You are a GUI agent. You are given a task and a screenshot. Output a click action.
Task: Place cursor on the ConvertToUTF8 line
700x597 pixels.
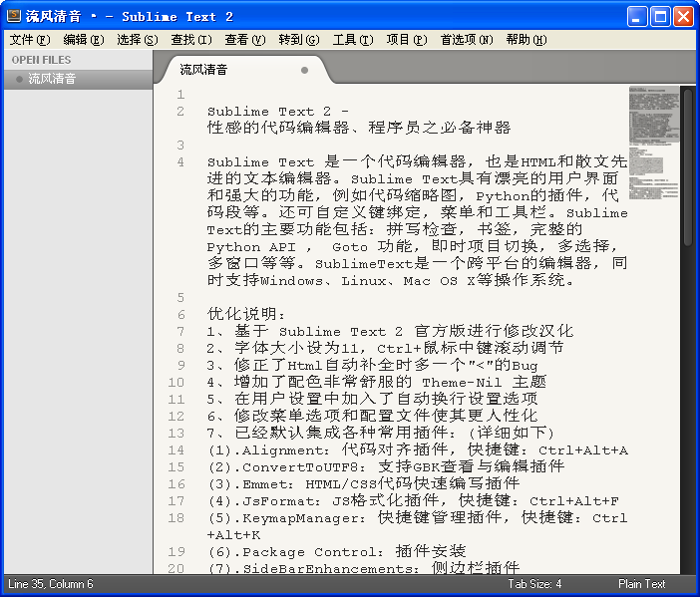click(386, 466)
